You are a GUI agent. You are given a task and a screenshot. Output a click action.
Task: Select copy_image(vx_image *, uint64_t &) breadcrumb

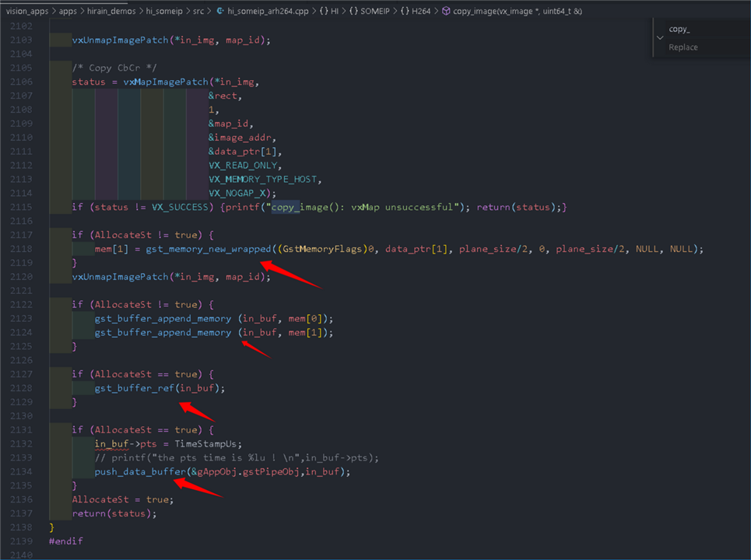coord(518,11)
